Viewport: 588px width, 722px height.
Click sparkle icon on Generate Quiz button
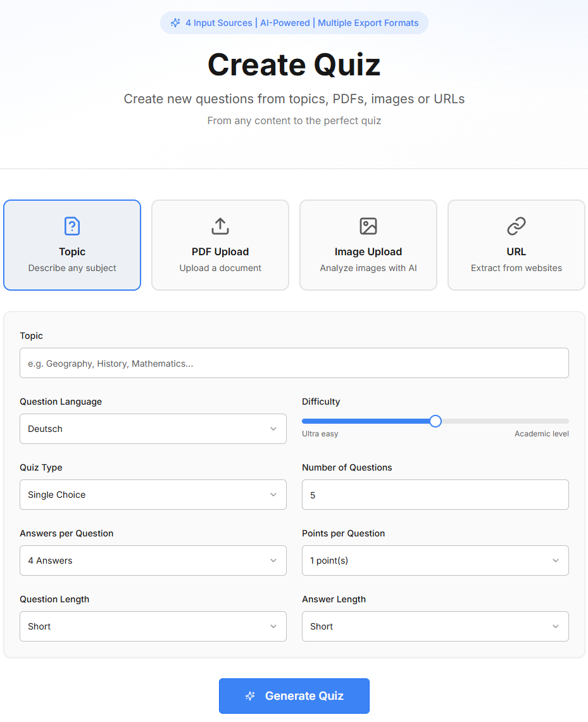tap(250, 696)
